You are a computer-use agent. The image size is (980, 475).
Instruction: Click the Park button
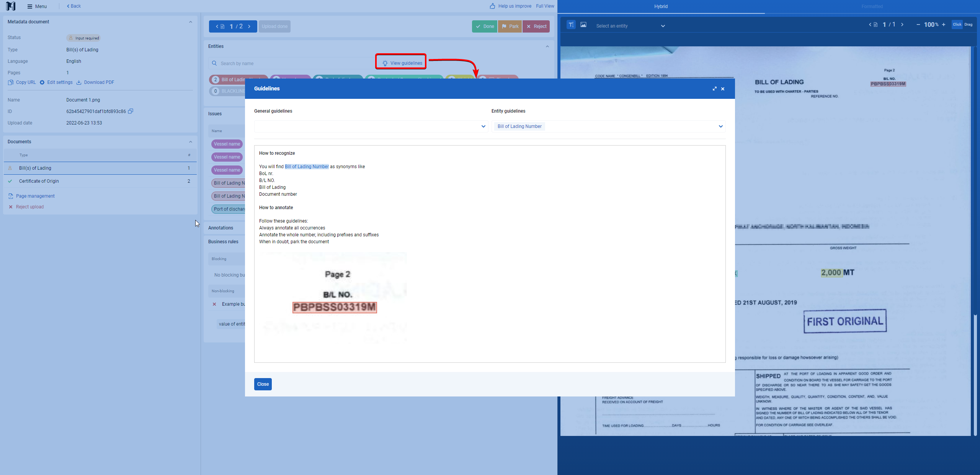(510, 26)
